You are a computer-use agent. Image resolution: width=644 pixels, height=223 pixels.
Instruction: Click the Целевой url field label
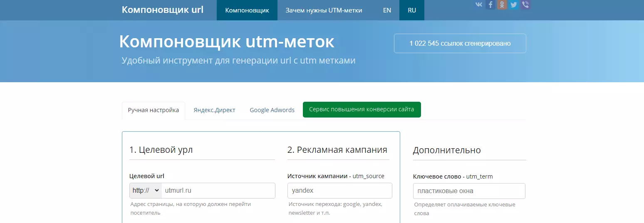(x=147, y=176)
